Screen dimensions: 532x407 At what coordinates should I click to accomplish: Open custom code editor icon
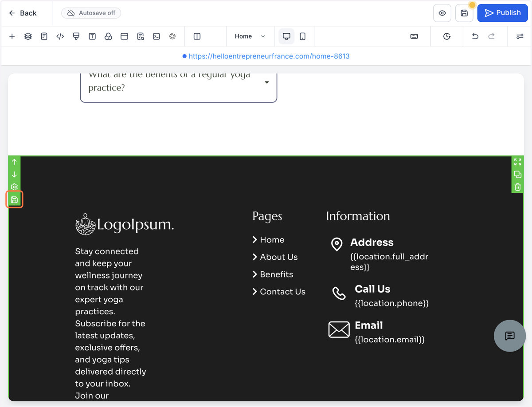[x=60, y=36]
